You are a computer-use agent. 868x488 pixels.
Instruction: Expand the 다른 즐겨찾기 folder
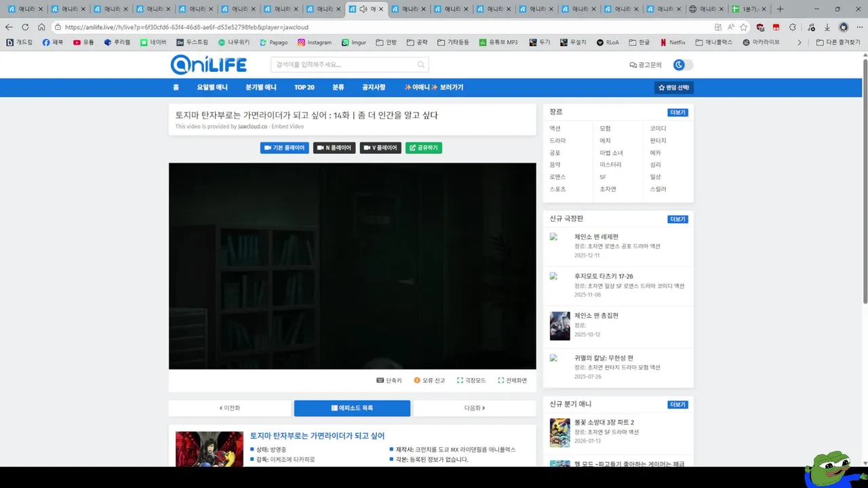click(838, 42)
